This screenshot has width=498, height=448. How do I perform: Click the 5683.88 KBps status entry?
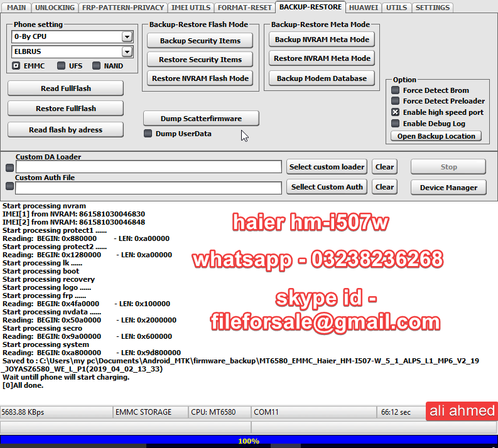pos(57,412)
